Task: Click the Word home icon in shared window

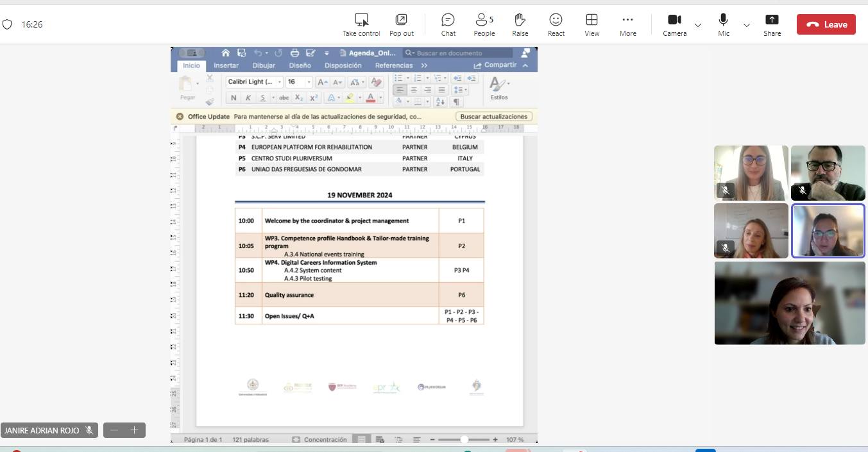Action: (226, 53)
